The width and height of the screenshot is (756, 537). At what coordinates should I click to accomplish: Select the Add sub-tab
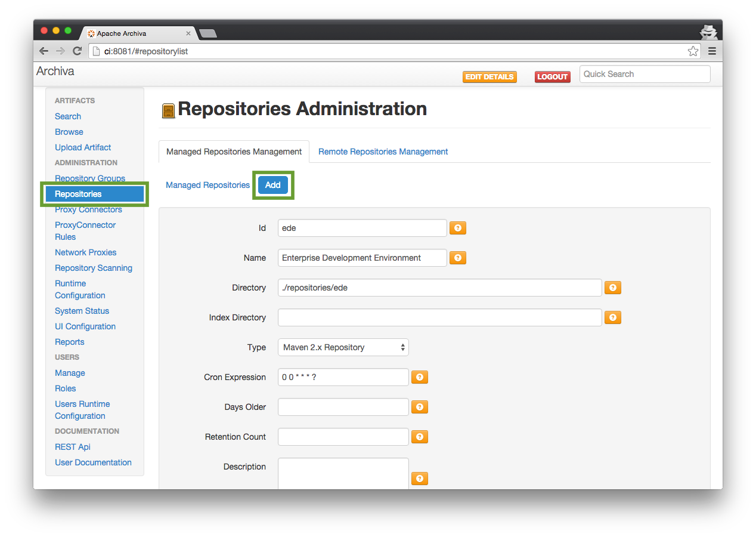tap(273, 185)
